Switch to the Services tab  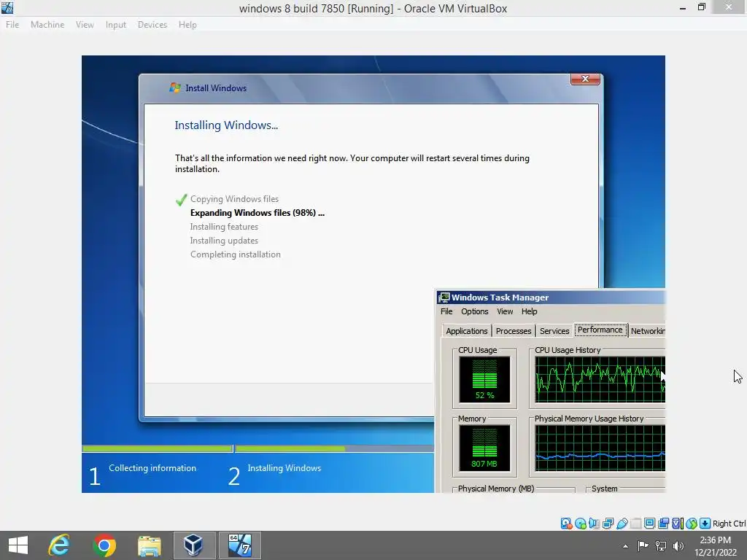554,331
